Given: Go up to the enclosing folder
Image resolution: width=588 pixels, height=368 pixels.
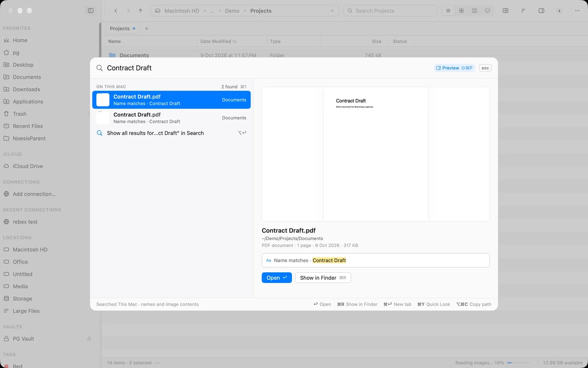Looking at the screenshot, I should 140,11.
